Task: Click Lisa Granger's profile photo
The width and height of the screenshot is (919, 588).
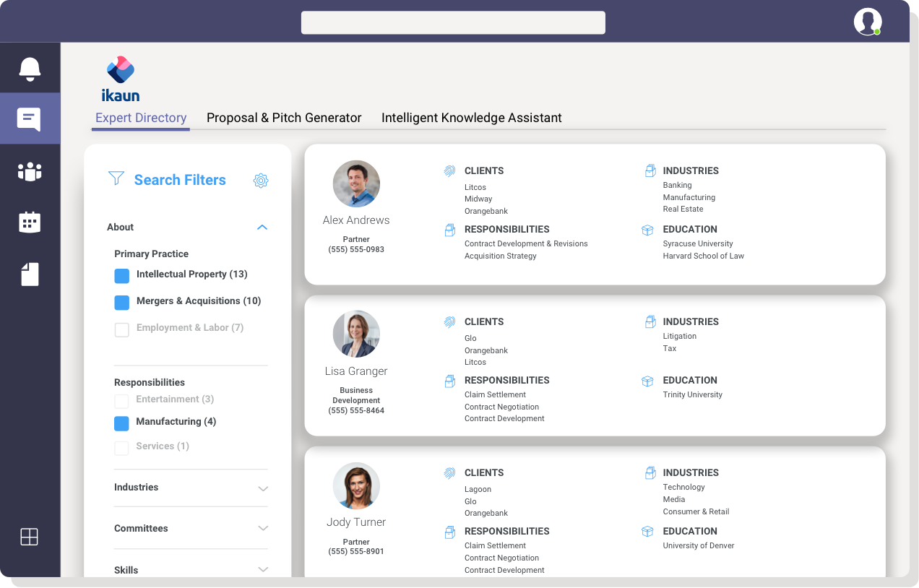Action: pos(356,334)
